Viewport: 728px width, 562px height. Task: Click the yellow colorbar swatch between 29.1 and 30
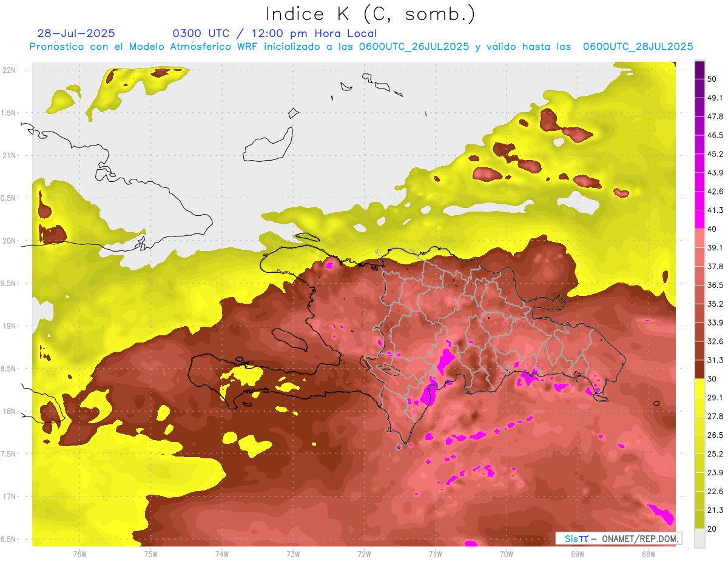pos(699,389)
